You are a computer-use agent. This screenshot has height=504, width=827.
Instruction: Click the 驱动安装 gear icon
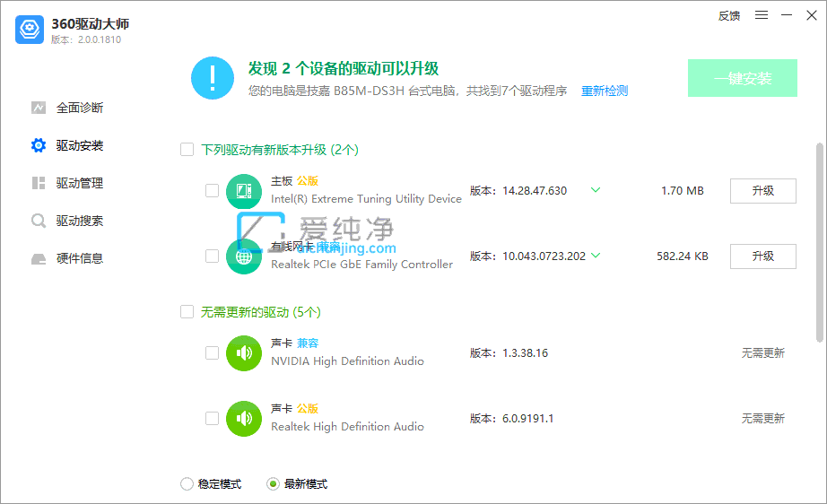(x=39, y=145)
